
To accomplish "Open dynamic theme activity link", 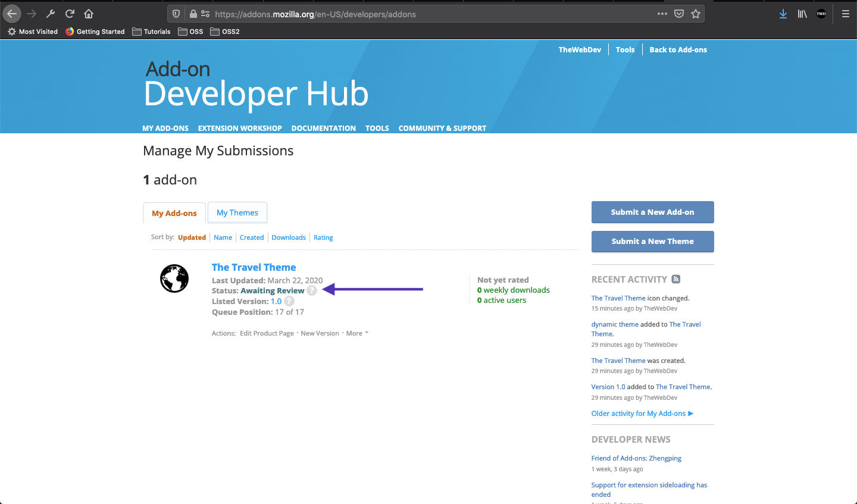I will (x=615, y=324).
